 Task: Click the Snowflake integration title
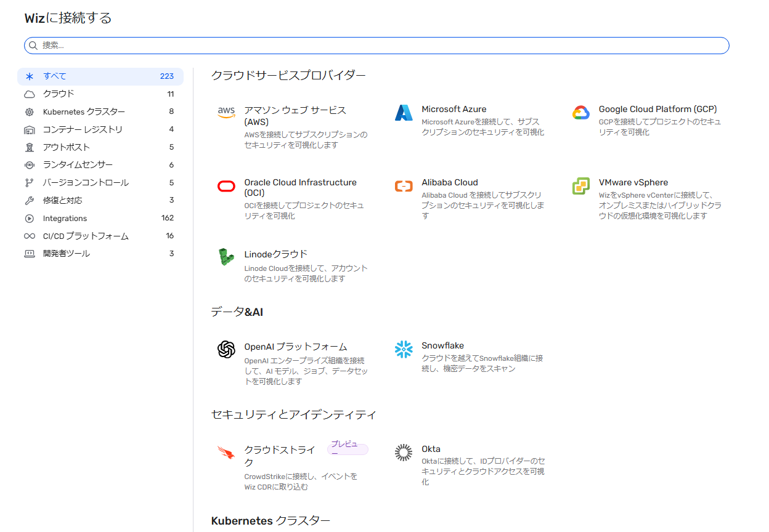click(442, 345)
